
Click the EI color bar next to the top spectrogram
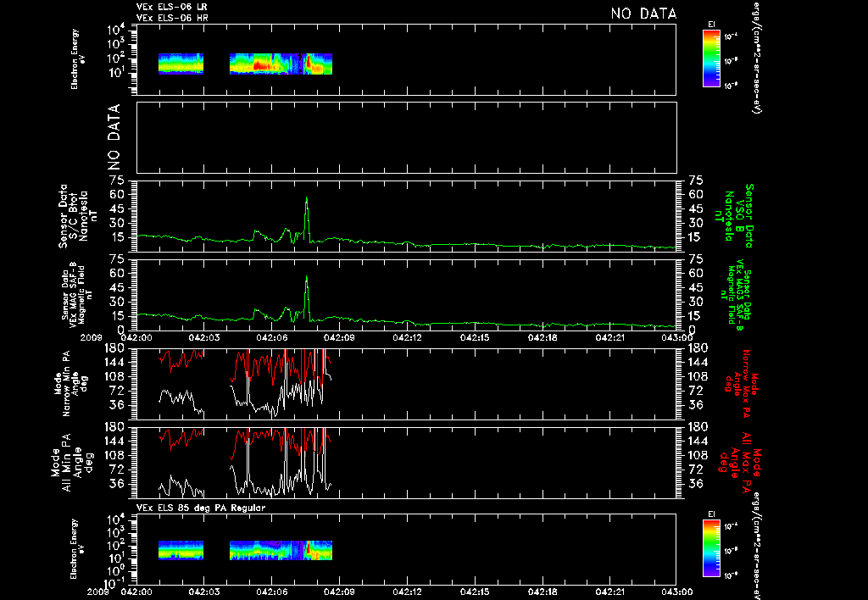(711, 58)
